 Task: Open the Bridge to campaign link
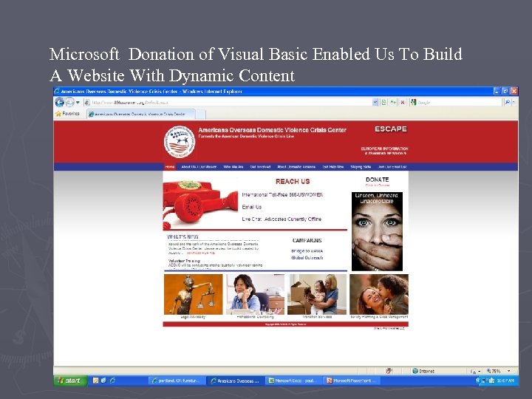click(x=307, y=251)
